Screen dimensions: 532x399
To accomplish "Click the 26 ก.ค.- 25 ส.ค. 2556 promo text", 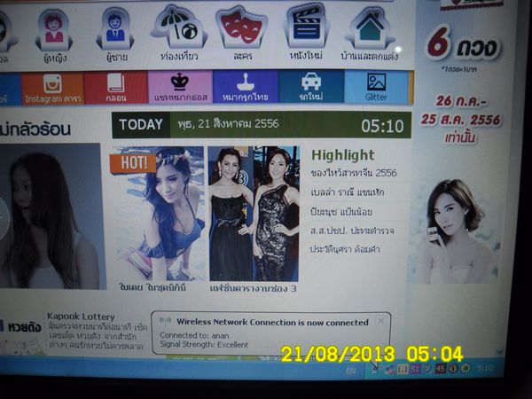I will [x=461, y=110].
